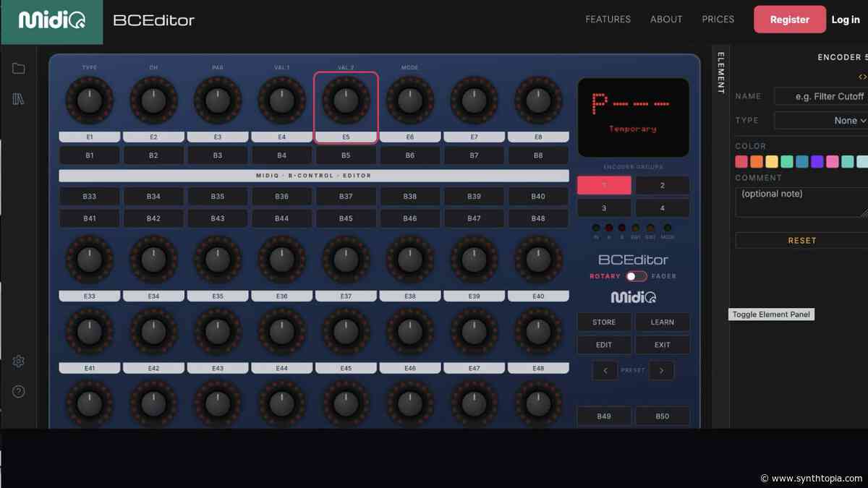Image resolution: width=868 pixels, height=488 pixels.
Task: Click the E38 encoder label
Action: (x=410, y=296)
